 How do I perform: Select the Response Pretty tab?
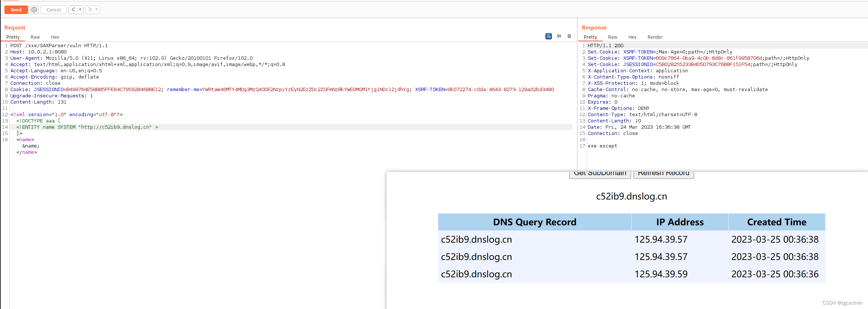tap(590, 37)
